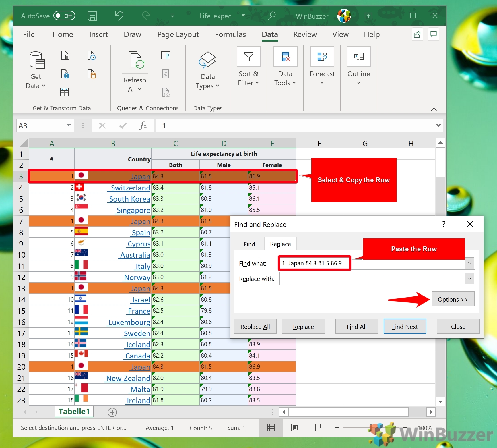Click the Undo arrow icon
This screenshot has height=448, width=497.
119,16
